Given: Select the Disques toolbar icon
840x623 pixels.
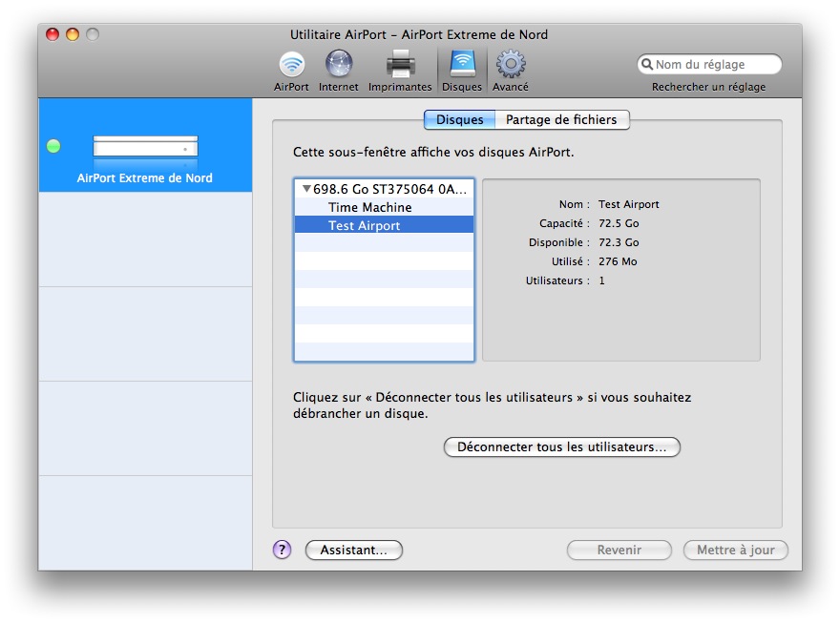Looking at the screenshot, I should click(x=462, y=71).
